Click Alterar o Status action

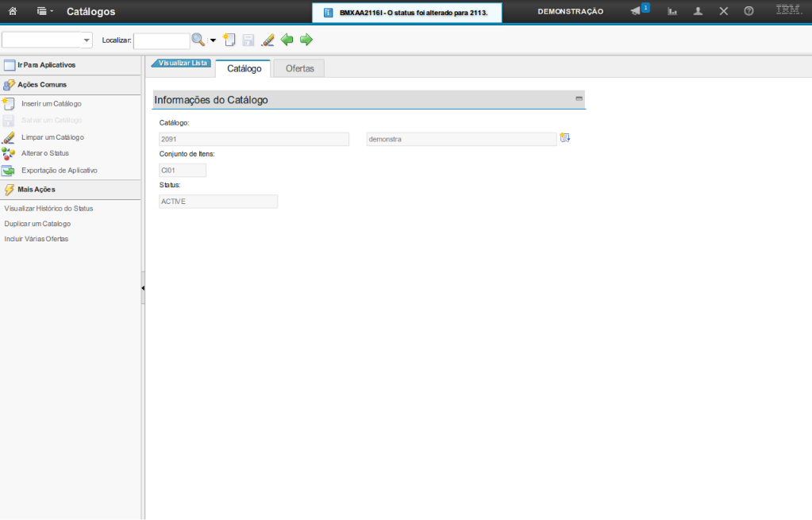pyautogui.click(x=45, y=153)
